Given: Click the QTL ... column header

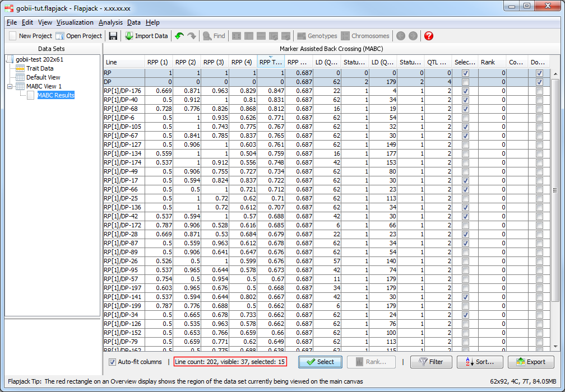Looking at the screenshot, I should pos(438,62).
